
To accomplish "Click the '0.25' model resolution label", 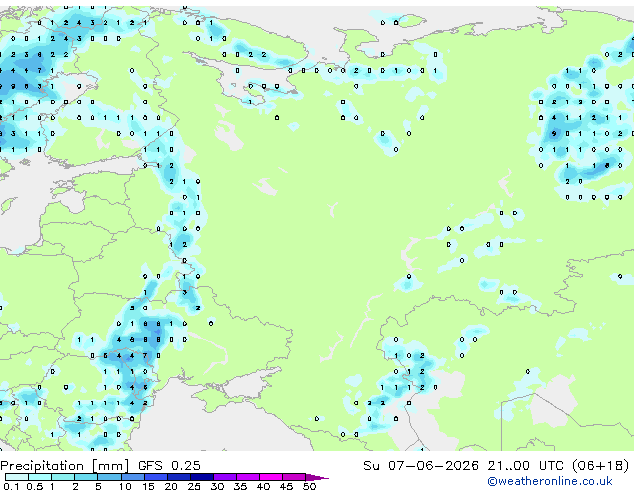I will click(186, 466).
